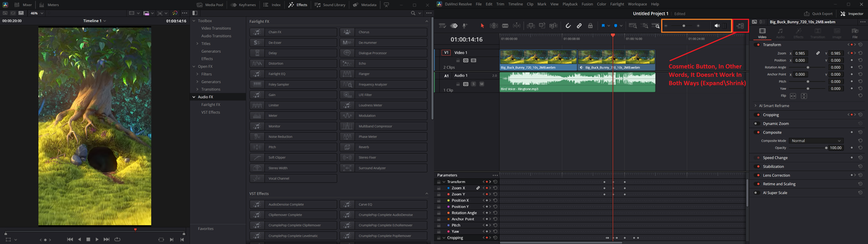Image resolution: width=868 pixels, height=244 pixels.
Task: Collapse the Open FX tree node
Action: tap(193, 66)
